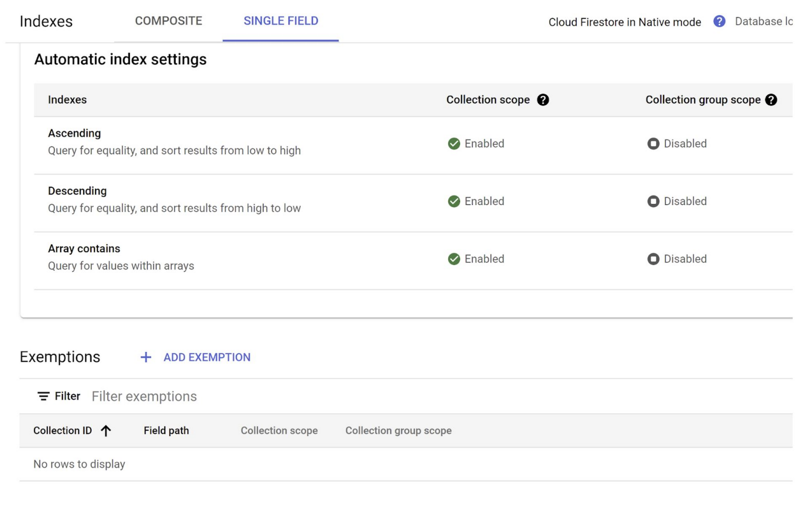Switch to the COMPOSITE tab
The height and width of the screenshot is (507, 812).
point(168,21)
